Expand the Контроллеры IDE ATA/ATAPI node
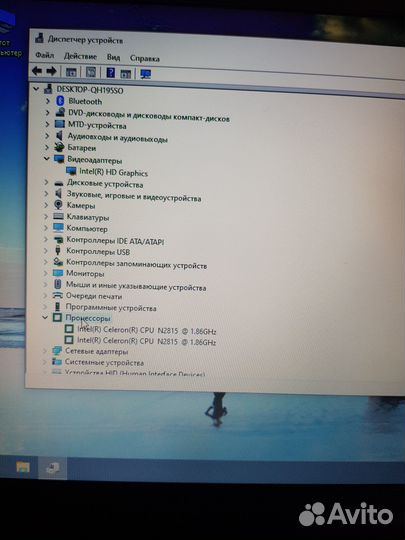Screen dimensions: 405x540 coord(46,239)
